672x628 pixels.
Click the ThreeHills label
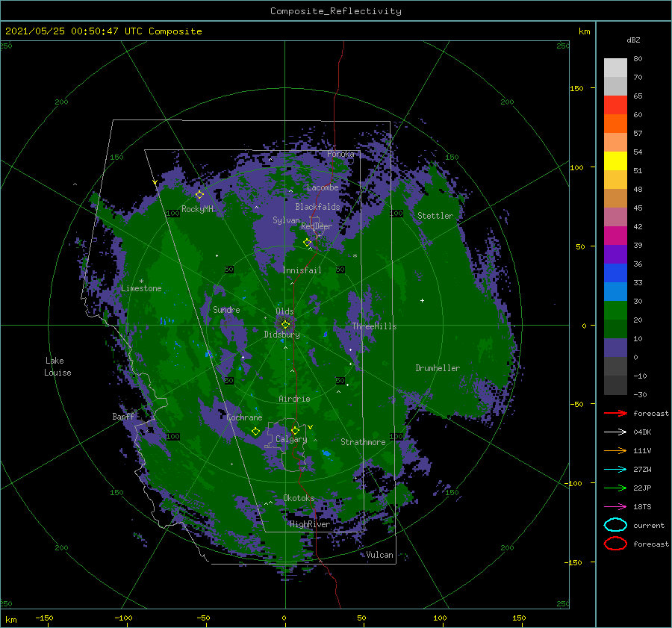coord(374,326)
